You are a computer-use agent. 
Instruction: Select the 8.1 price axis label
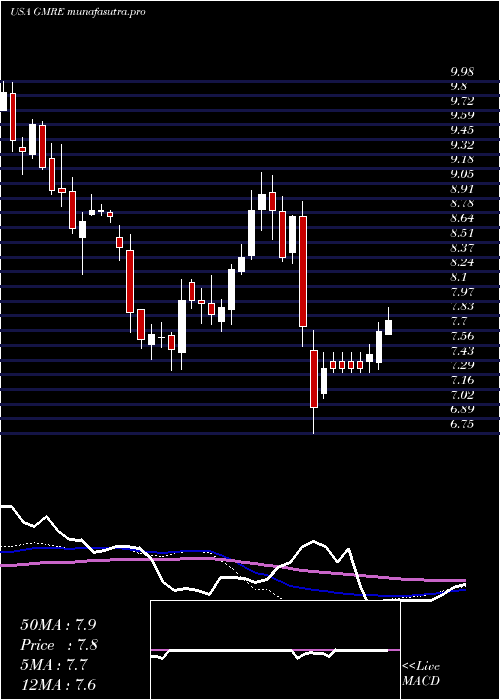pos(458,277)
